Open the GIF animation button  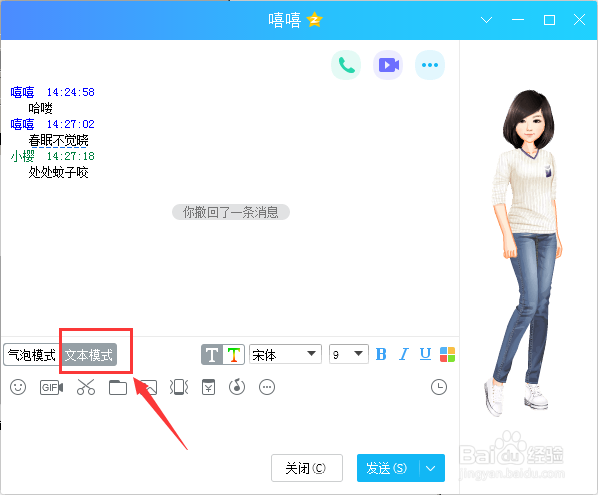51,387
